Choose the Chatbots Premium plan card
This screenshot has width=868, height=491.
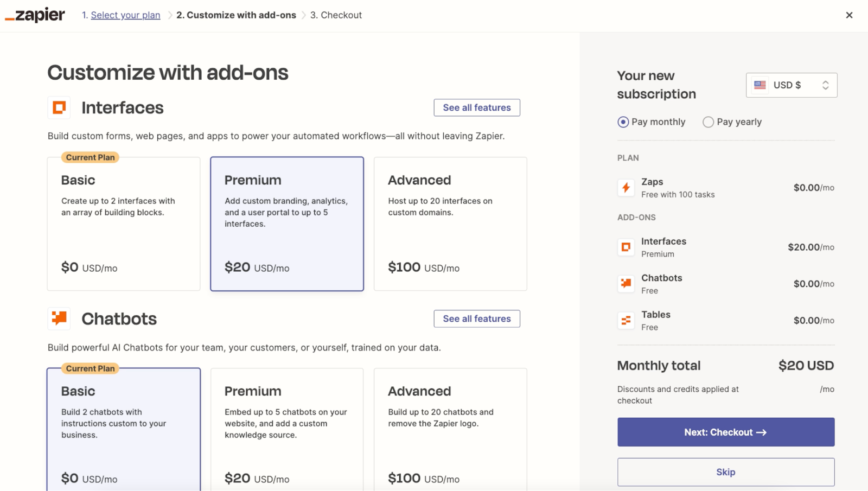[x=287, y=430]
